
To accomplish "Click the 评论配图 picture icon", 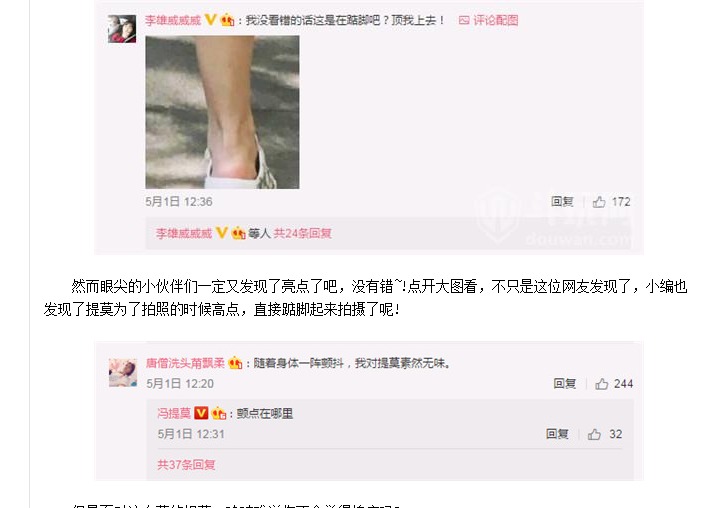I will (x=464, y=20).
